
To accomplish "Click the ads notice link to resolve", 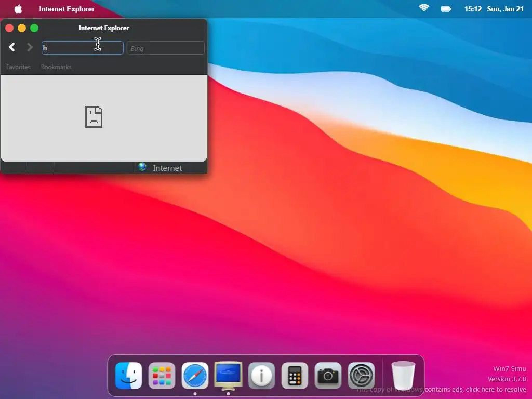I will tap(442, 389).
